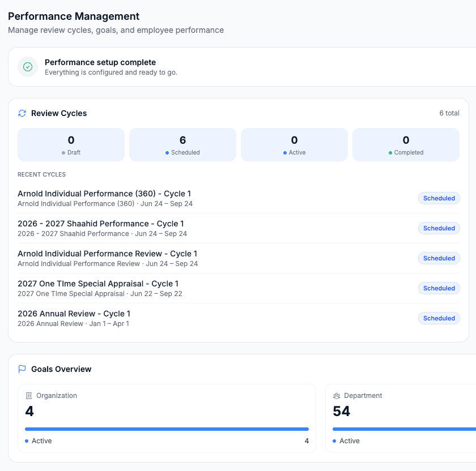Click the '6 total' cycles count

(x=449, y=113)
